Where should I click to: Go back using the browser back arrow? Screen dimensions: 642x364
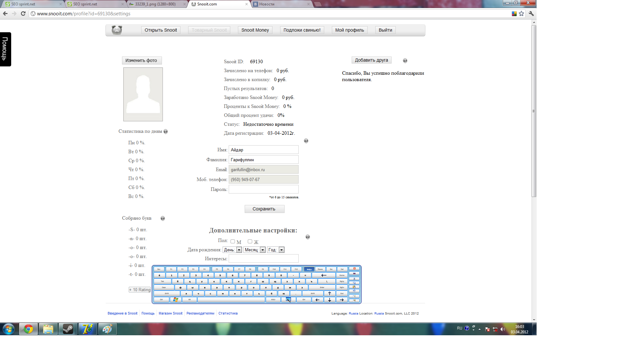(x=5, y=13)
